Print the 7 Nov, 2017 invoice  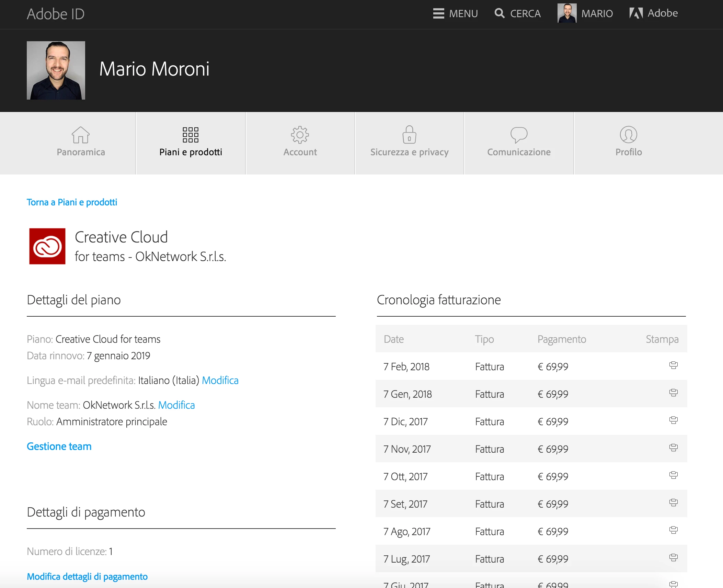tap(674, 448)
